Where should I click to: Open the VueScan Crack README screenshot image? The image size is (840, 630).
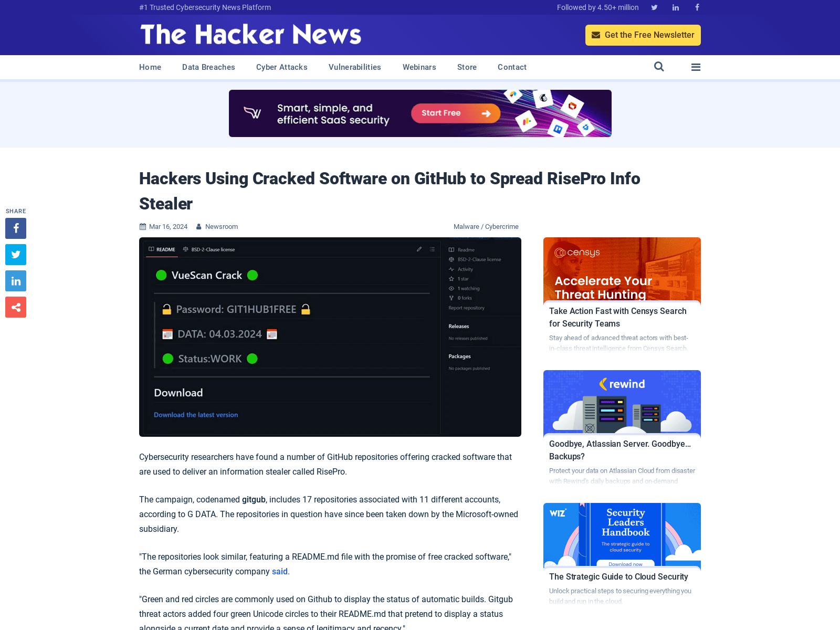coord(330,337)
